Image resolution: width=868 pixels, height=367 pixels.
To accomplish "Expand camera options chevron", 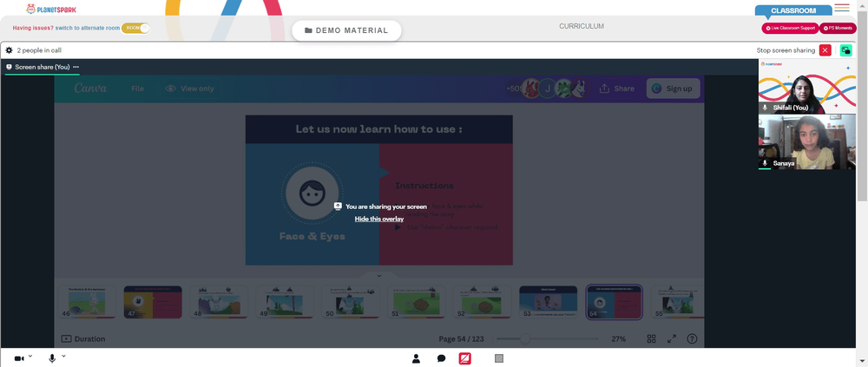I will (30, 357).
